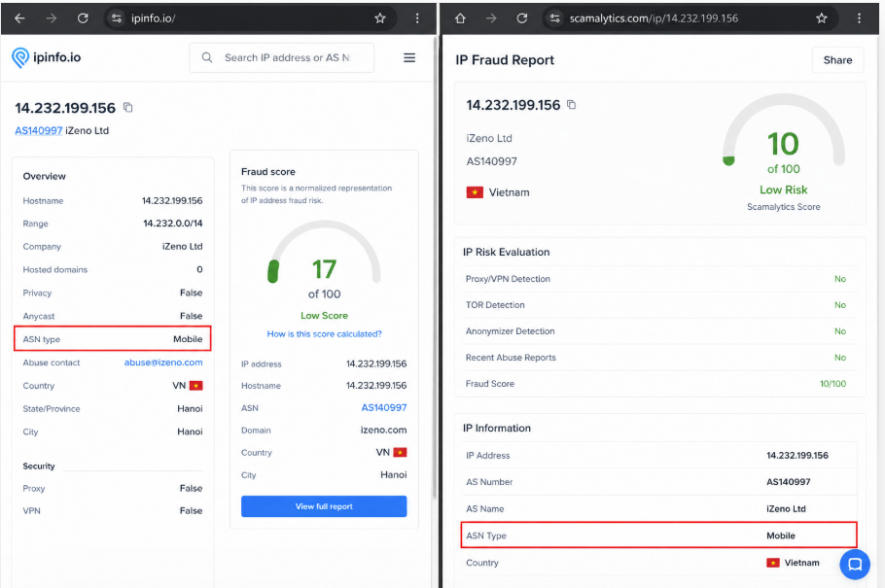The image size is (885, 588).
Task: Select the Fraud Score 10/100 value
Action: [x=833, y=384]
